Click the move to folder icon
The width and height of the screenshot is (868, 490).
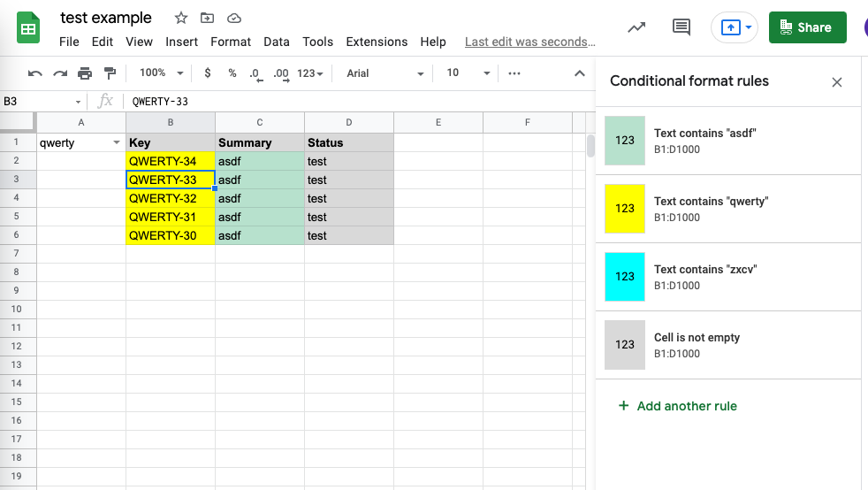click(207, 19)
